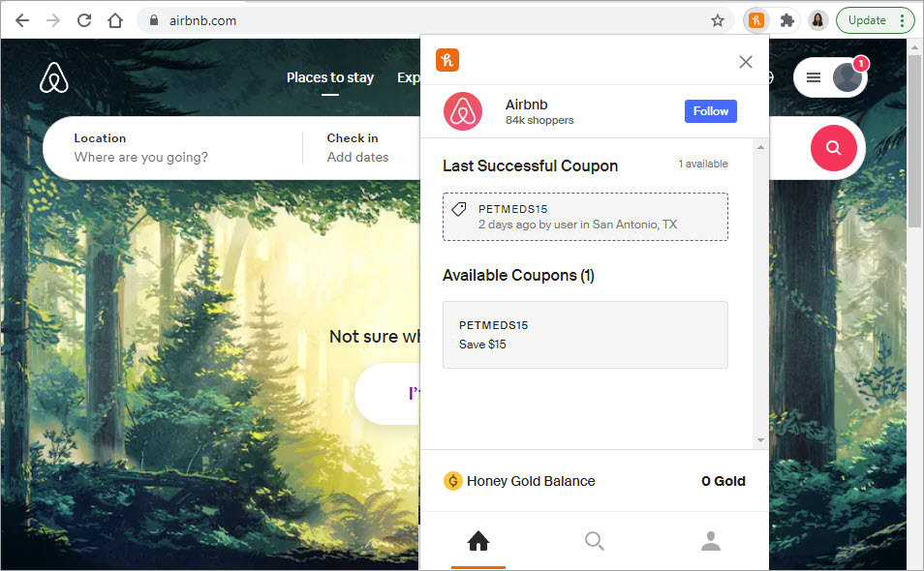The width and height of the screenshot is (924, 571).
Task: Click the coupon tag icon
Action: coord(459,209)
